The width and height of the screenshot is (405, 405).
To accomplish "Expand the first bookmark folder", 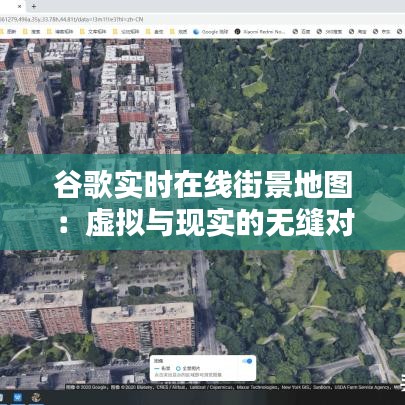I will (8, 32).
